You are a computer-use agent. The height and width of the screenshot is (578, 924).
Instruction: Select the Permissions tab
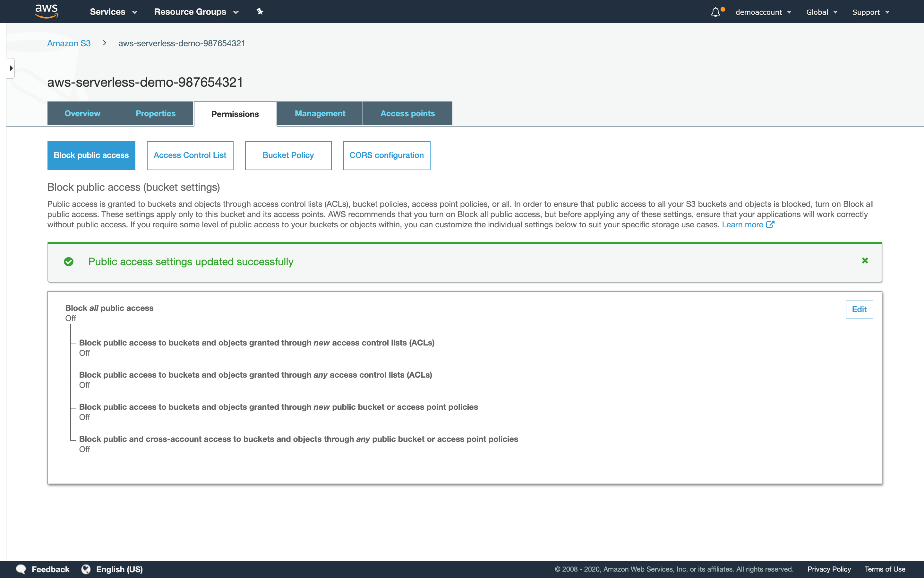pos(235,114)
